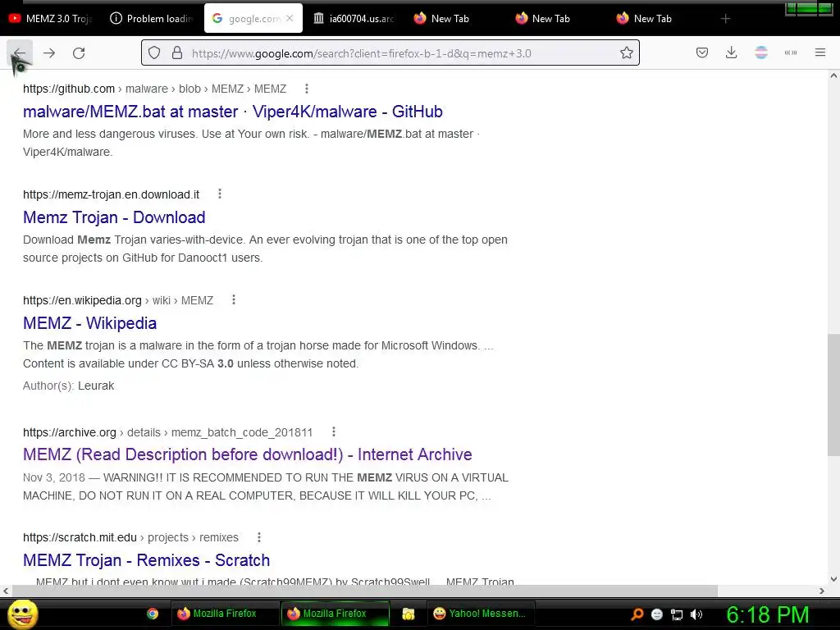Screen dimensions: 840x630
Task: Open MEMZ - Wikipedia link
Action: tap(90, 323)
